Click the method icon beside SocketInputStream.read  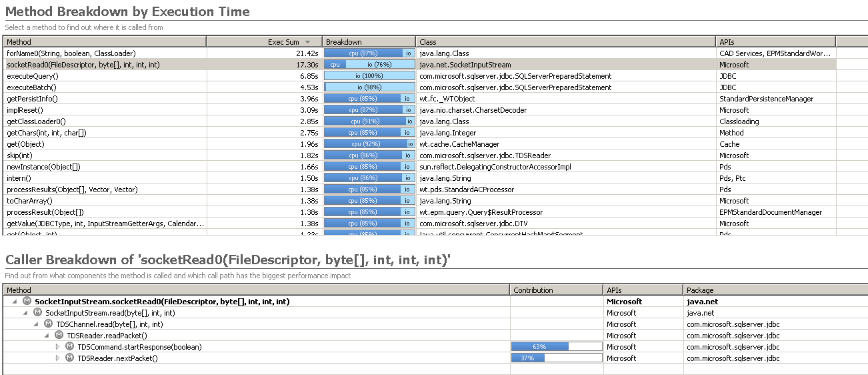(x=37, y=313)
